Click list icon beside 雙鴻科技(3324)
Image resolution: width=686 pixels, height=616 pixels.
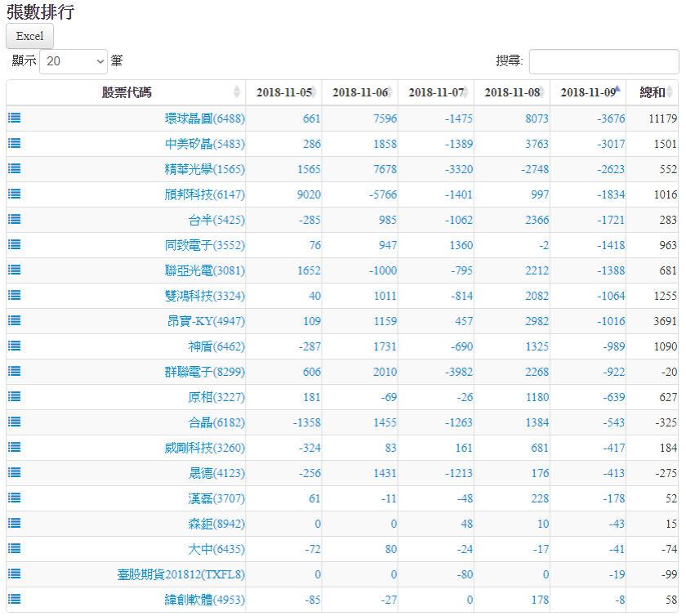pos(15,295)
